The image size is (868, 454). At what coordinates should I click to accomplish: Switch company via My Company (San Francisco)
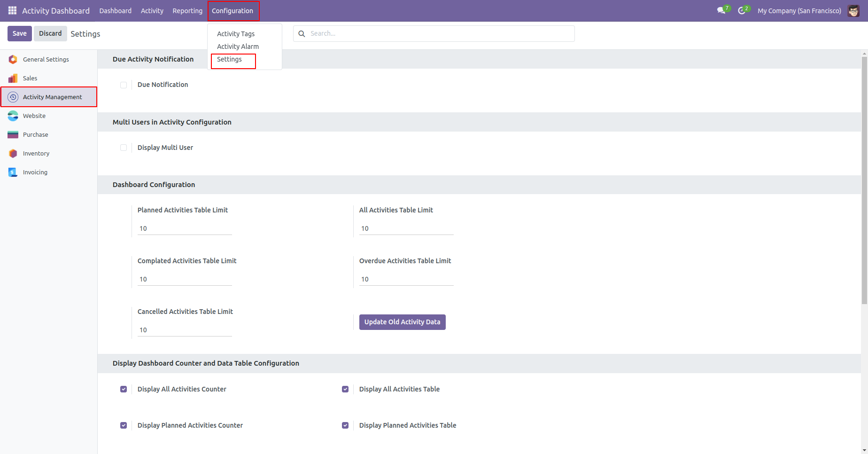pyautogui.click(x=799, y=10)
